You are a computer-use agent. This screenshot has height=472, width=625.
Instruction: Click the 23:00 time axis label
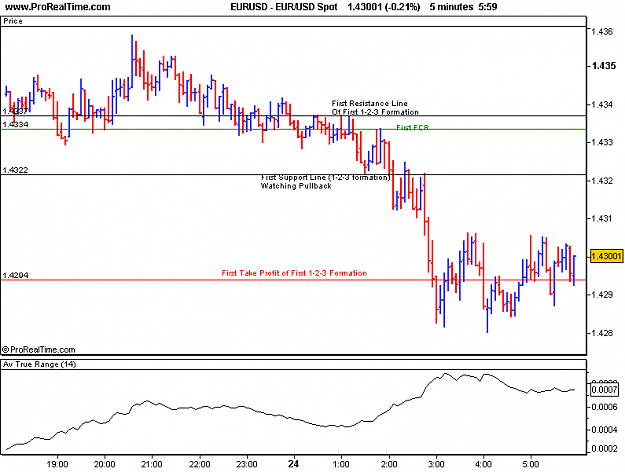click(247, 464)
